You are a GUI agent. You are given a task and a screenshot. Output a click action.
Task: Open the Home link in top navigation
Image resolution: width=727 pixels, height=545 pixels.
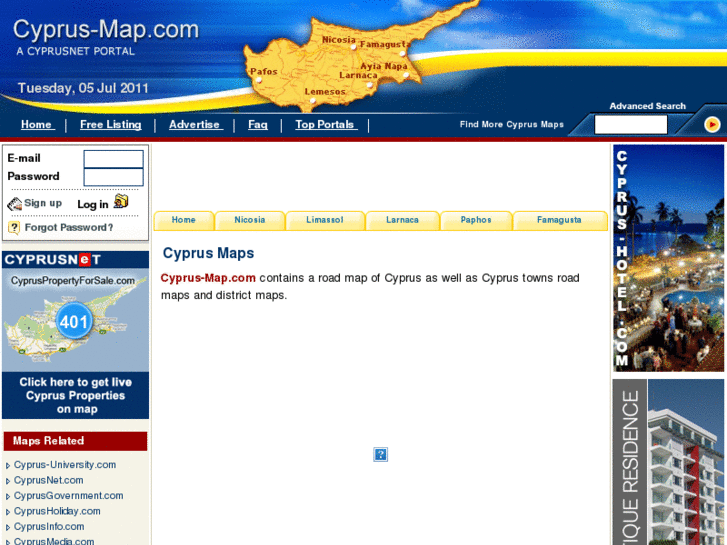38,124
